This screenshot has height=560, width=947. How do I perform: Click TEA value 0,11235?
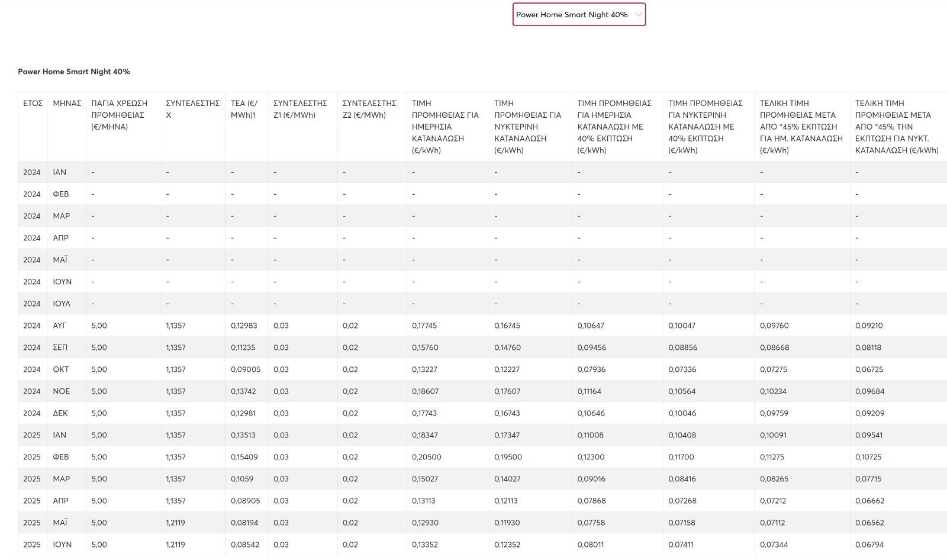click(x=243, y=347)
